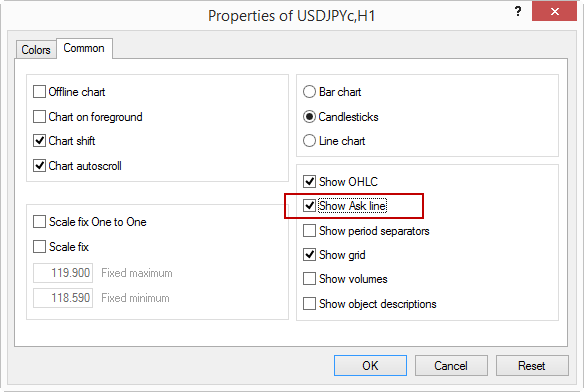Switch to the Colors tab
The width and height of the screenshot is (584, 392).
(36, 50)
